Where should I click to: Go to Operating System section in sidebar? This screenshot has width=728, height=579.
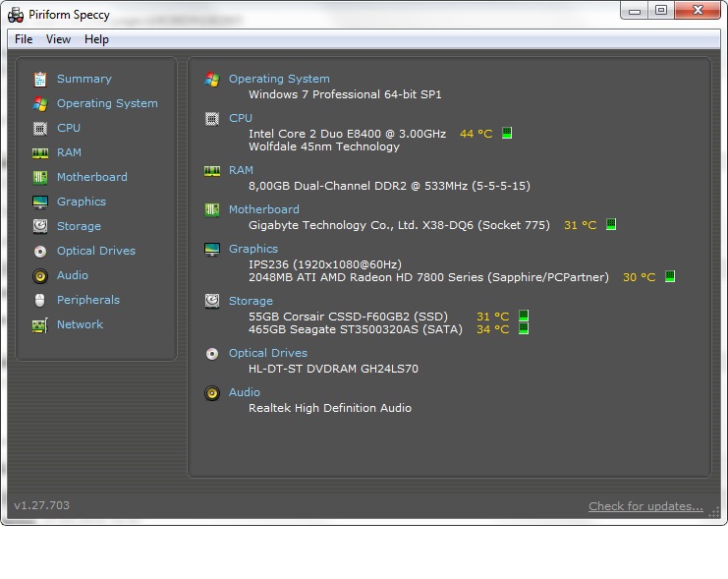point(107,103)
